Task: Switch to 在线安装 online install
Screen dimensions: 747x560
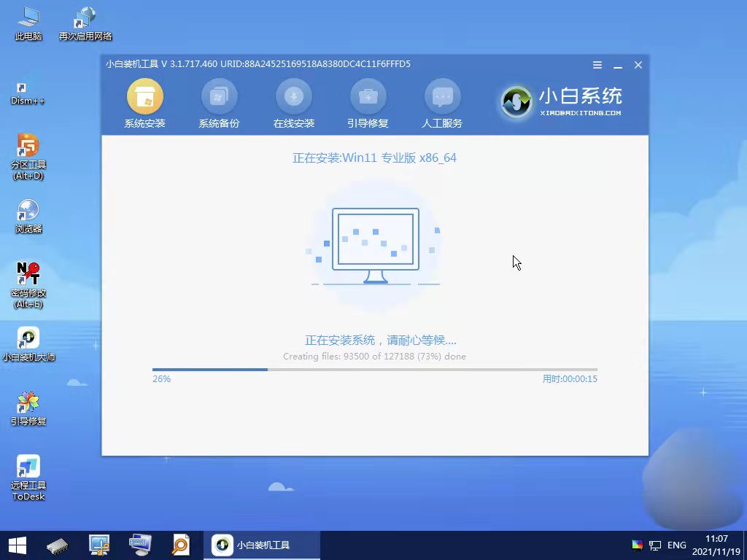Action: pyautogui.click(x=293, y=97)
